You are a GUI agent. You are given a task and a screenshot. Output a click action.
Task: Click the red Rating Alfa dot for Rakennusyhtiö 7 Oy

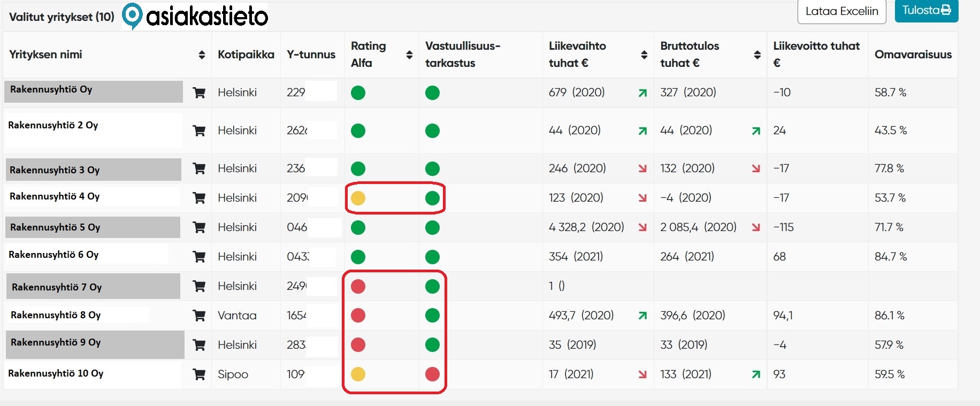(x=358, y=287)
